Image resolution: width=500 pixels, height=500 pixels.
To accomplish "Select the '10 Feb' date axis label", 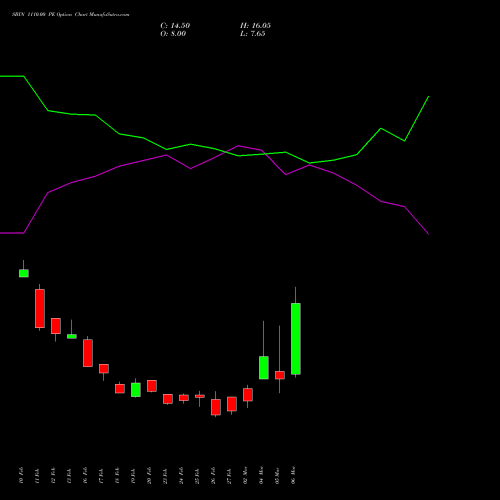I will pos(21,476).
